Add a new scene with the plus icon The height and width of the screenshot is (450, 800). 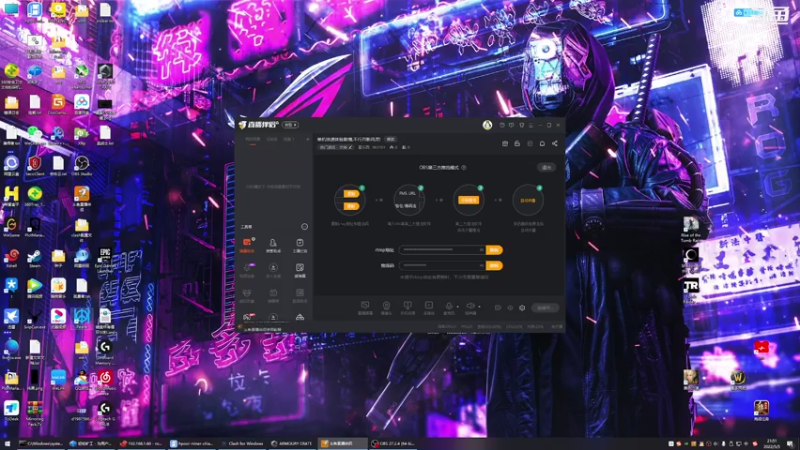(x=308, y=139)
